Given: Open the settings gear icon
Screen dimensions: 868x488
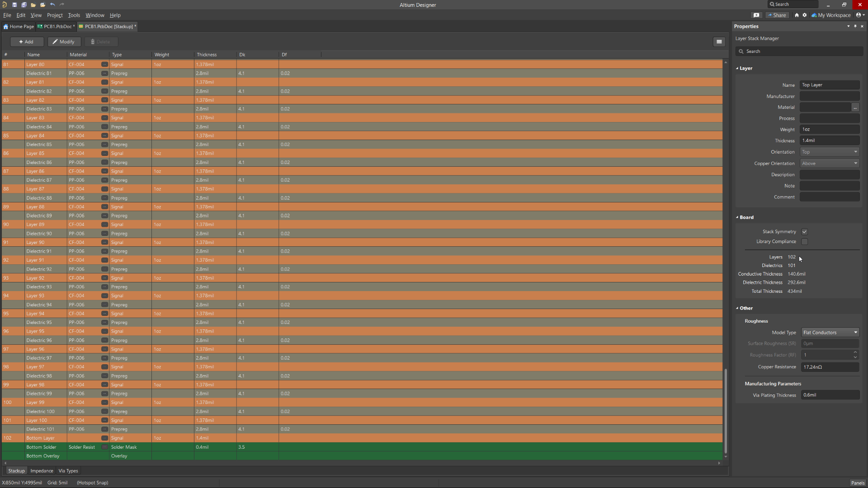Looking at the screenshot, I should [x=805, y=15].
